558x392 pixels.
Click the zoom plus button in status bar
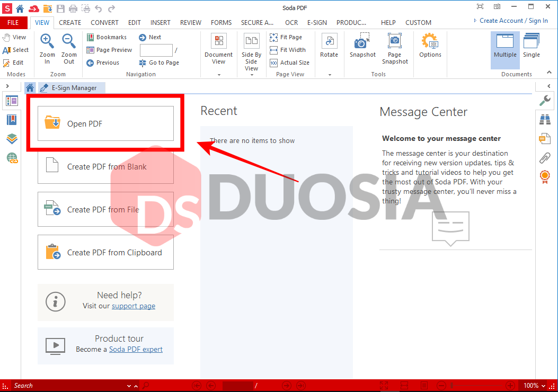point(510,386)
